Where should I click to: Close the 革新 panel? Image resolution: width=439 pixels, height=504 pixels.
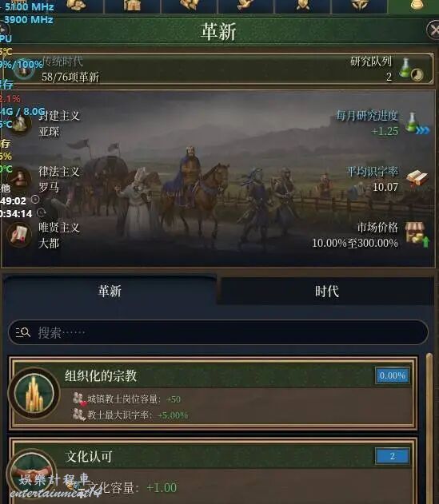point(434,30)
